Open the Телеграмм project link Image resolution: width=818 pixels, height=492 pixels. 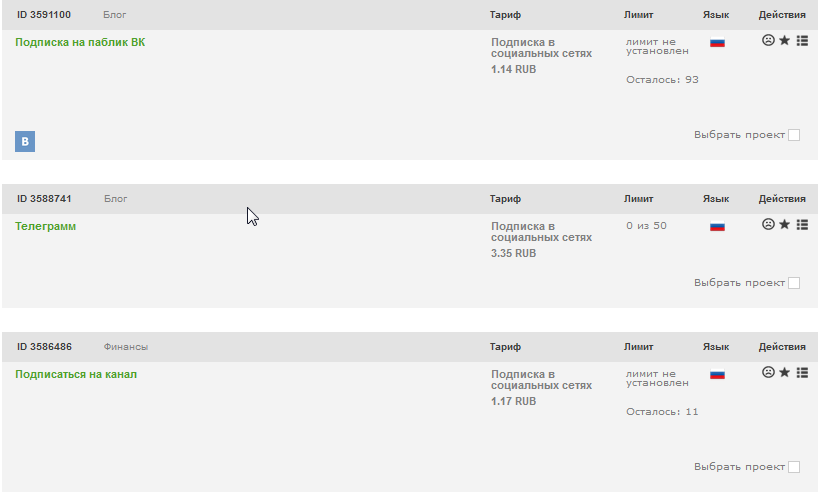(x=45, y=226)
